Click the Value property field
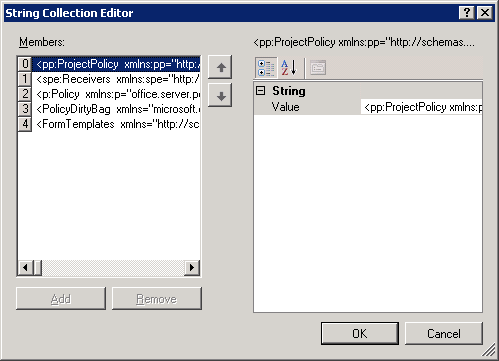The width and height of the screenshot is (499, 361). (421, 107)
